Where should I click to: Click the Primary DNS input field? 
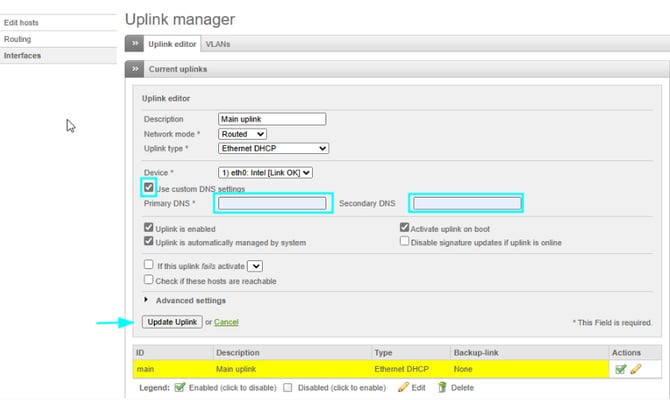tap(273, 204)
